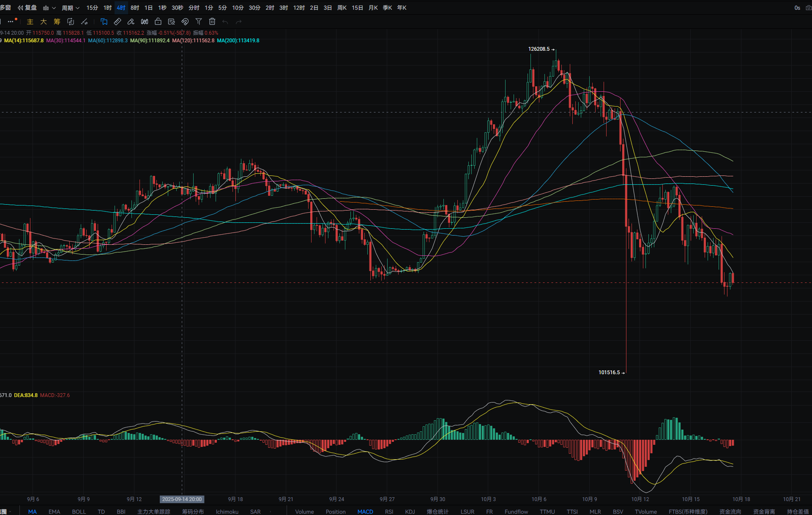812x515 pixels.
Task: Expand the more options ellipsis menu
Action: (x=11, y=22)
